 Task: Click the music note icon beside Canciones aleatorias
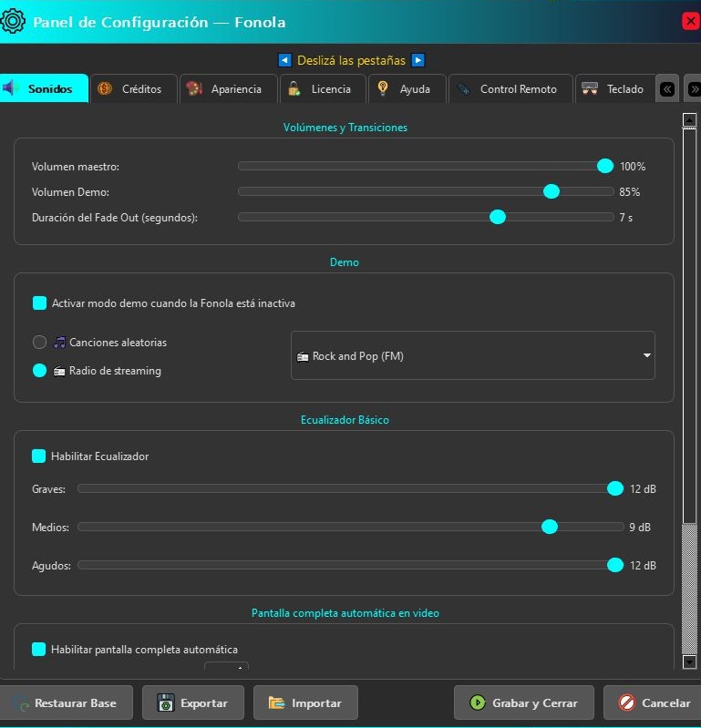click(x=59, y=343)
